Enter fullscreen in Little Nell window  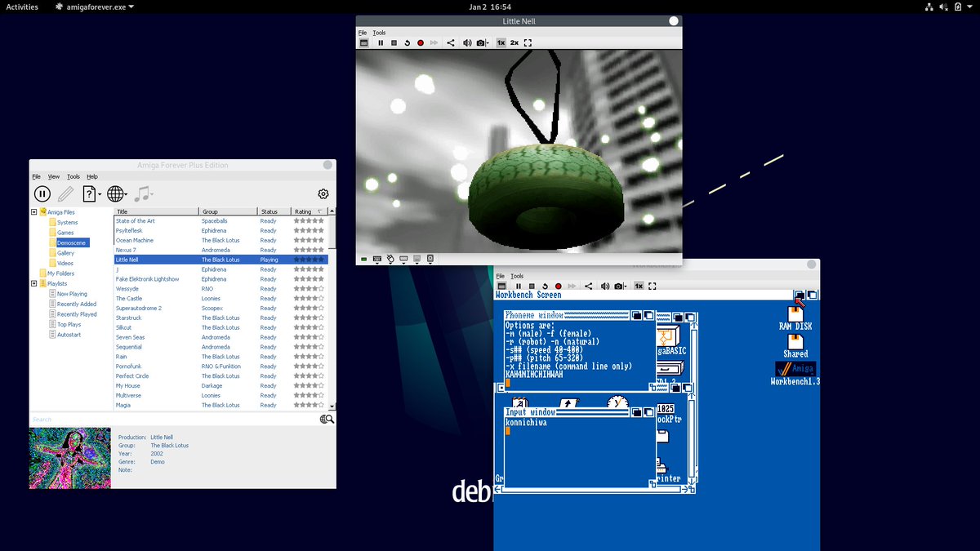coord(528,42)
